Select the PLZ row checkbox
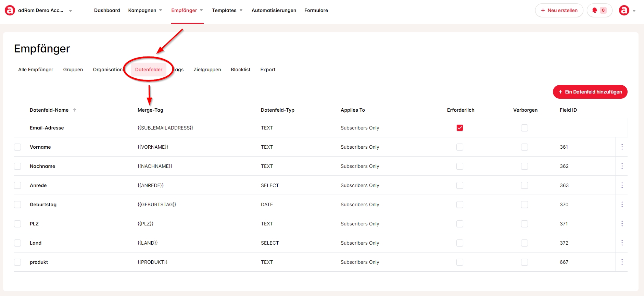The height and width of the screenshot is (296, 644). pyautogui.click(x=17, y=224)
